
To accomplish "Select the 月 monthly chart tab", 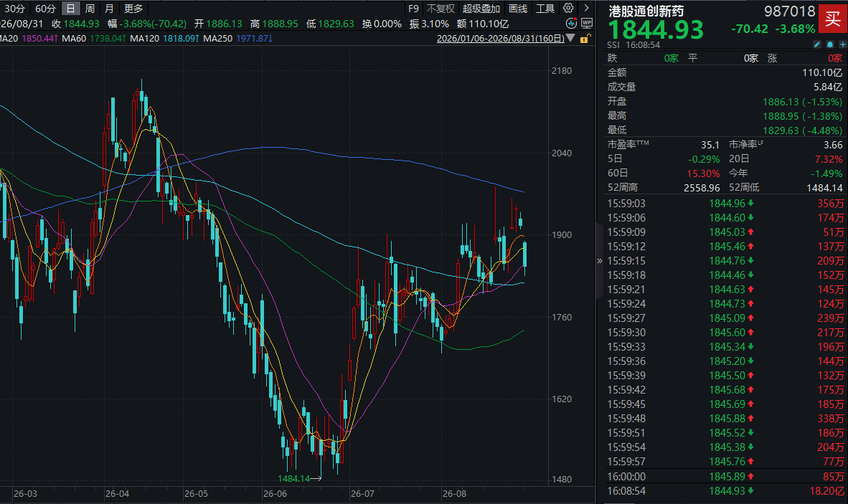I will (x=109, y=8).
